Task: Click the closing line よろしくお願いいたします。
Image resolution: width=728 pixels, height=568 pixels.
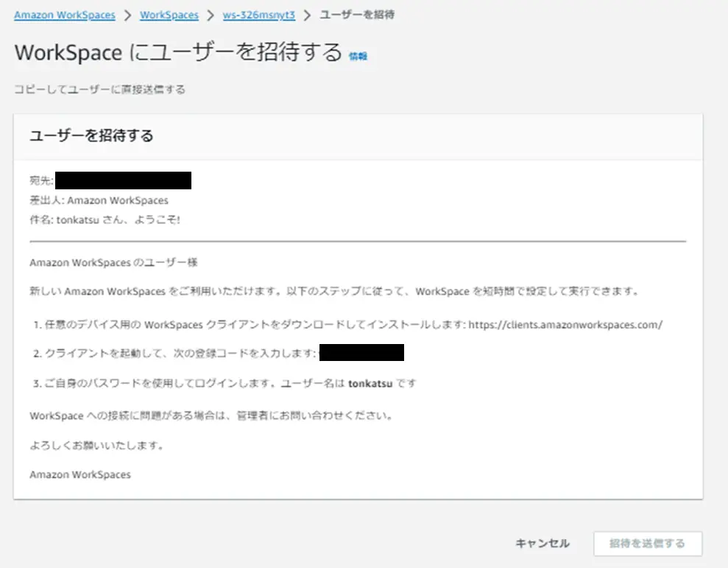Action: (x=97, y=445)
